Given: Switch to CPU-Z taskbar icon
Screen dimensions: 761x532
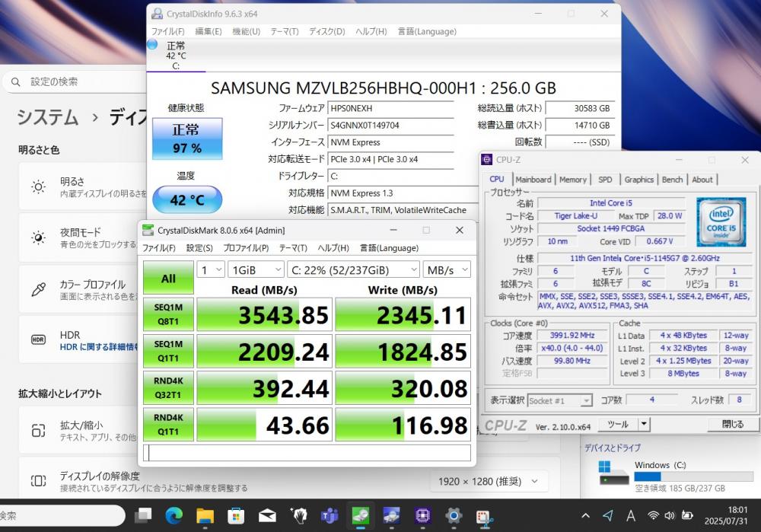Looking at the screenshot, I should click(x=422, y=515).
